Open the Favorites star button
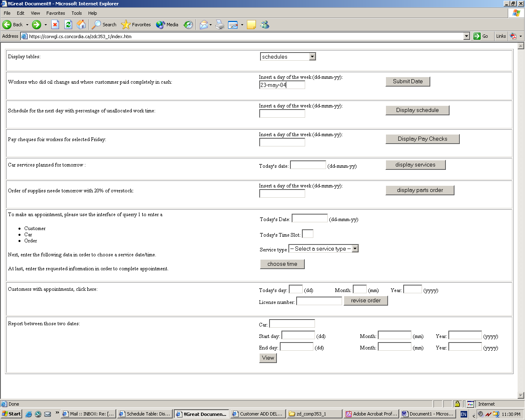The width and height of the screenshot is (525, 420). pos(136,25)
